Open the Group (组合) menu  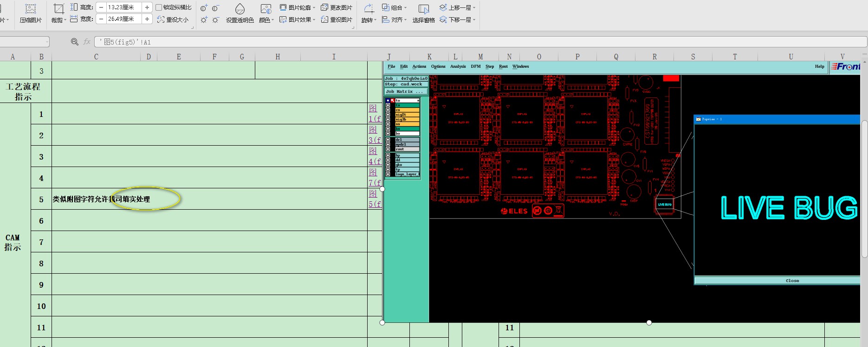pos(394,7)
